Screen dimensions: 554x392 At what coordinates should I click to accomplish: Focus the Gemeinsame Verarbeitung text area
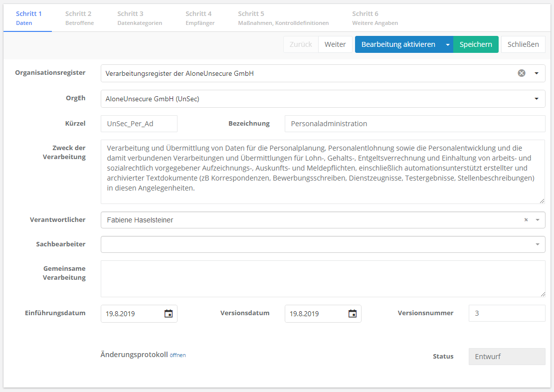(x=323, y=279)
